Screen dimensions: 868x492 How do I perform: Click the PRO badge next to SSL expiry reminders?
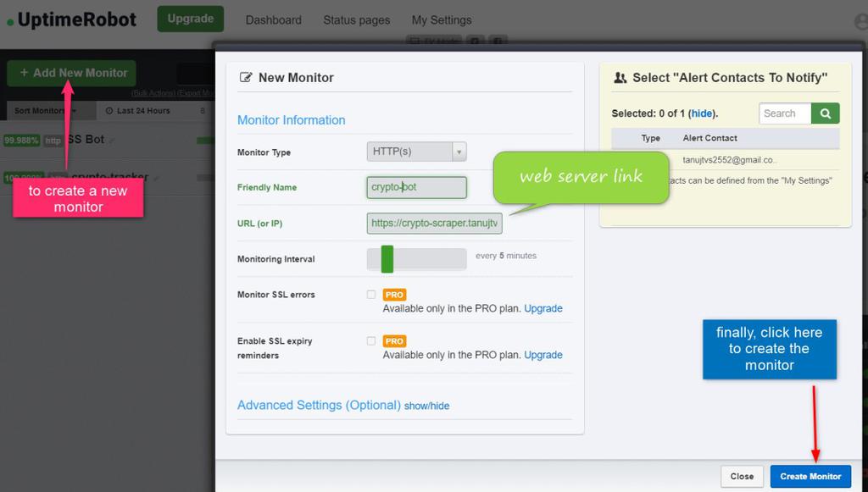point(394,341)
